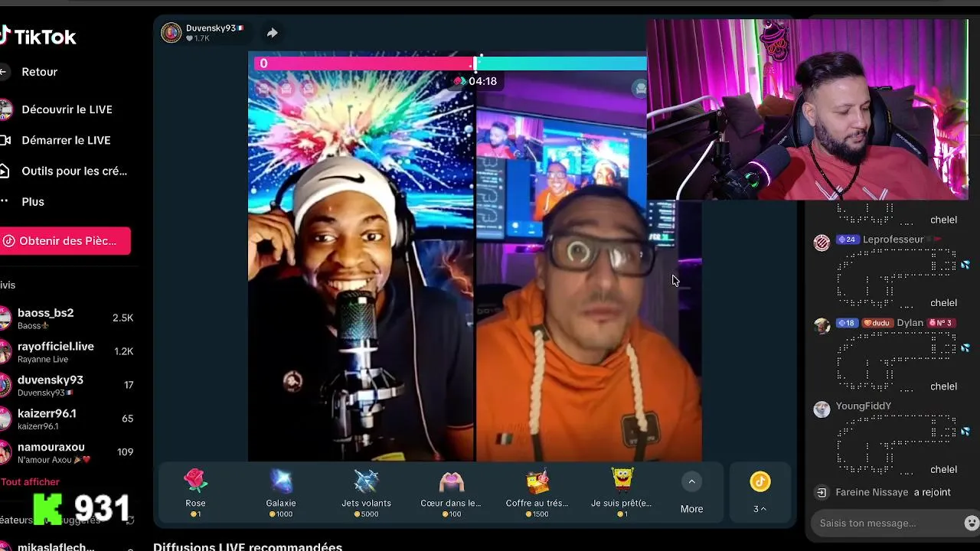The height and width of the screenshot is (551, 980).
Task: Click mikaslaflech suggested creator
Action: tap(56, 546)
